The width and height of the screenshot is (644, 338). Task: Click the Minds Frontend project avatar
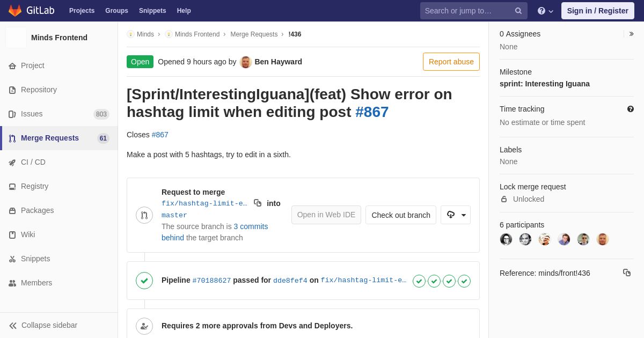click(16, 38)
